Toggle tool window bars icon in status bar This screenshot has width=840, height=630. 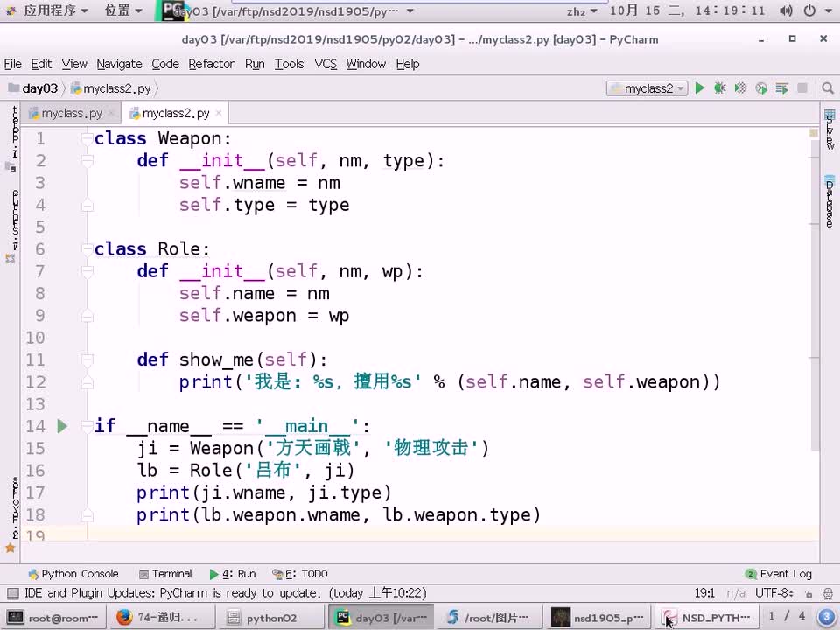coord(13,593)
